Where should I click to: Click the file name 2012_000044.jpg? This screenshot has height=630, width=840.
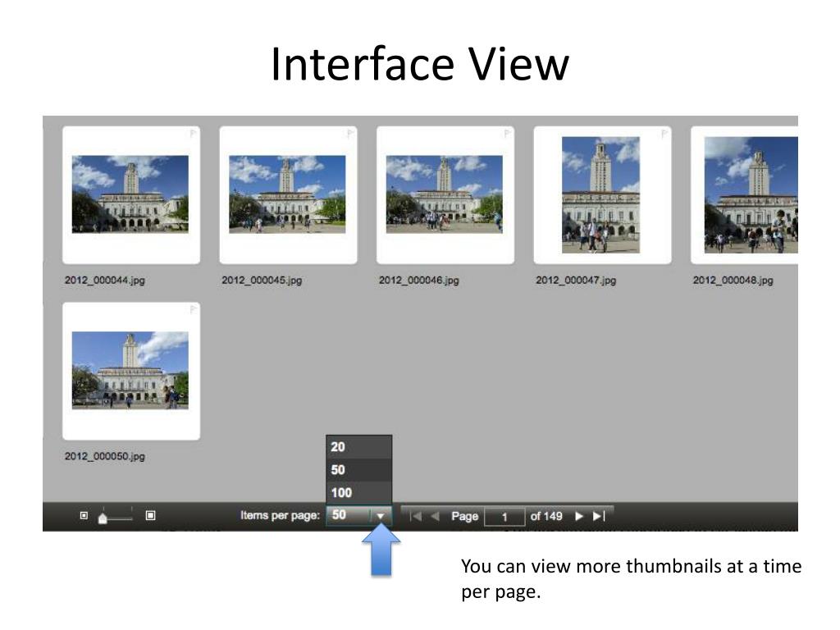104,281
